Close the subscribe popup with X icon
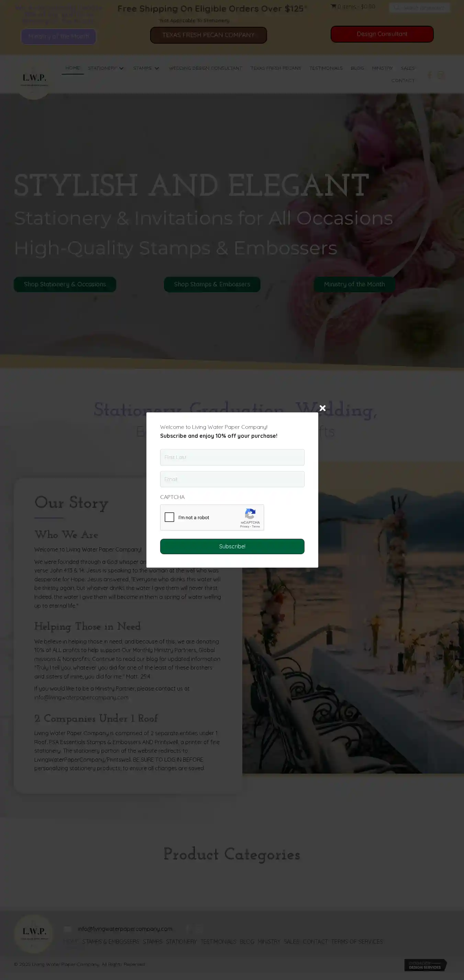The height and width of the screenshot is (980, 464). (322, 408)
